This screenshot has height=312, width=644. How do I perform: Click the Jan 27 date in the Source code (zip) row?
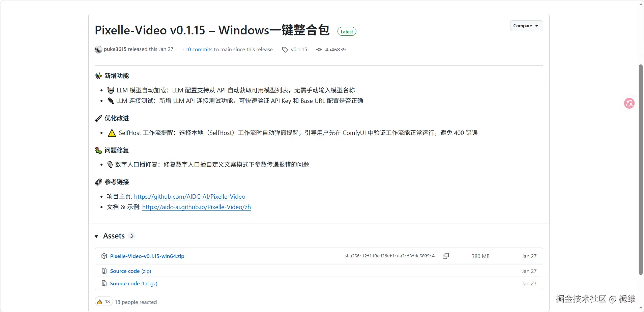click(x=529, y=271)
